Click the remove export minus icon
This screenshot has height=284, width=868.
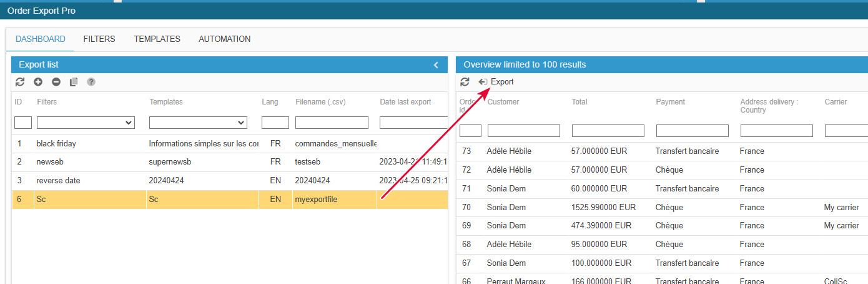[x=56, y=82]
